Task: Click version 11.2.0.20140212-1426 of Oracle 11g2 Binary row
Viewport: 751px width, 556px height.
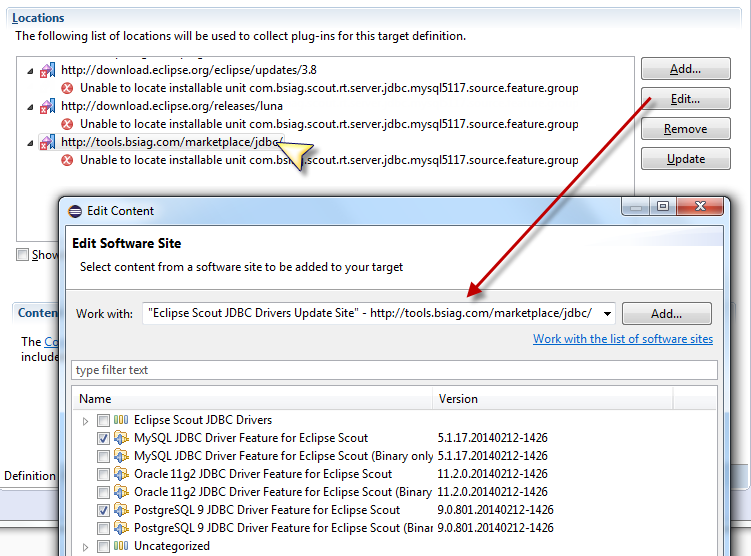Action: (492, 492)
